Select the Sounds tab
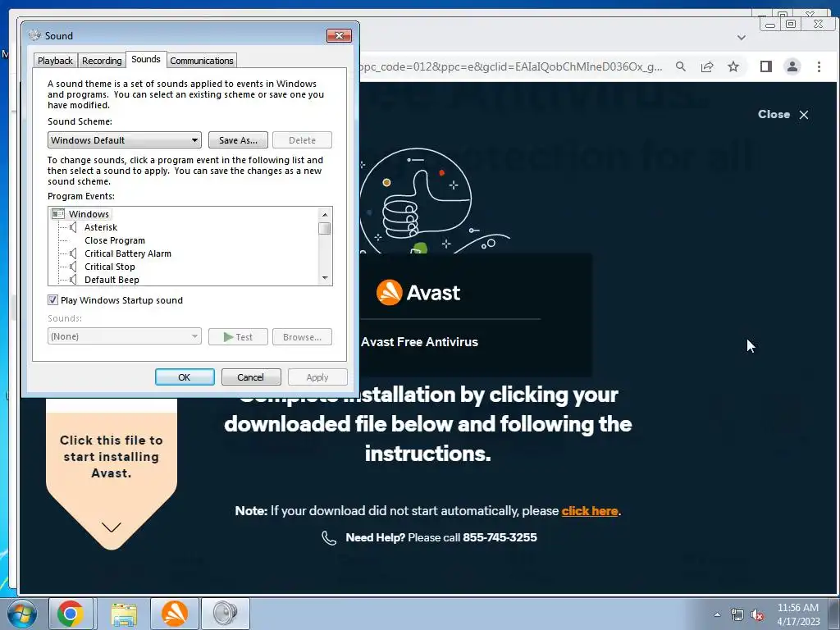 [x=146, y=59]
